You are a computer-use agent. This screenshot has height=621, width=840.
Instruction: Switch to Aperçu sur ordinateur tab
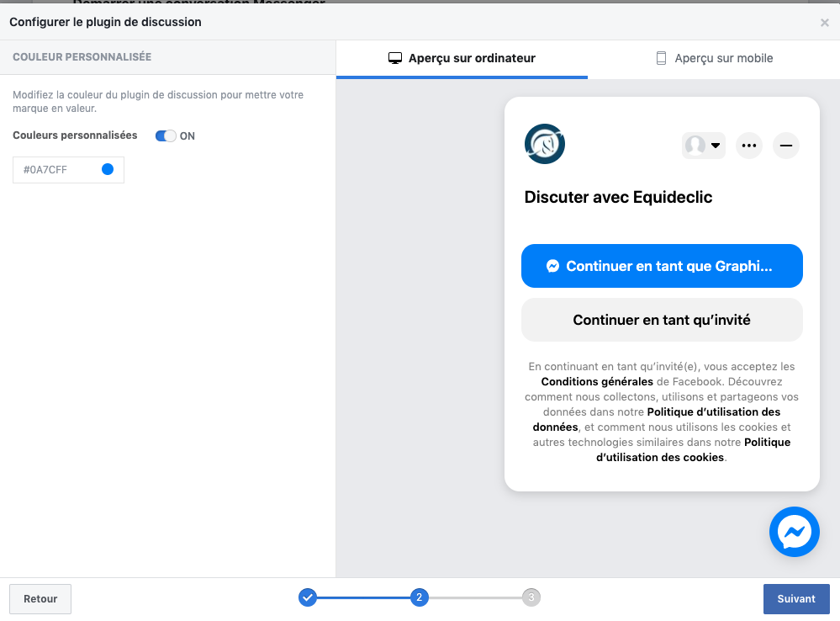pyautogui.click(x=462, y=58)
